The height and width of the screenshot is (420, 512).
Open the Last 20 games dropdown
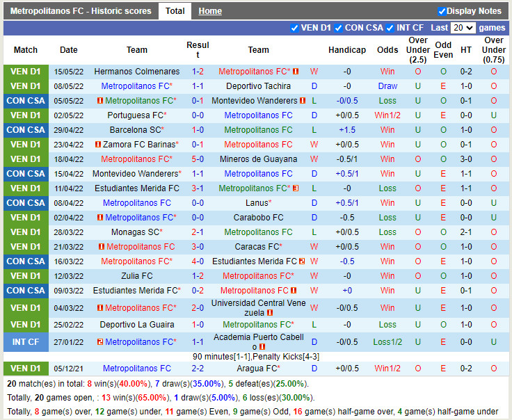(x=463, y=28)
